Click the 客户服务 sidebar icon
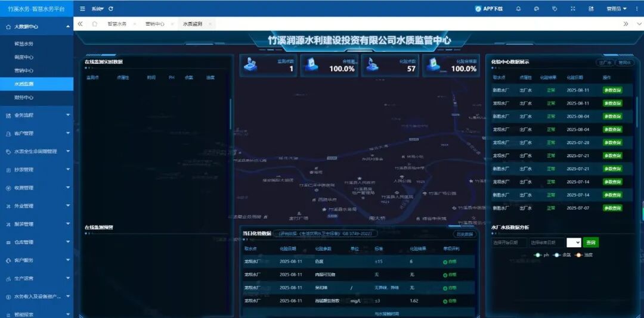Screen dimensions: 644x318 (x=8, y=261)
